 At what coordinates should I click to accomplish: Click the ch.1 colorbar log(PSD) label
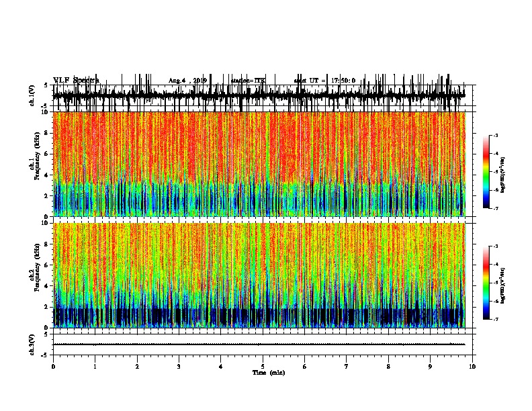coord(503,175)
